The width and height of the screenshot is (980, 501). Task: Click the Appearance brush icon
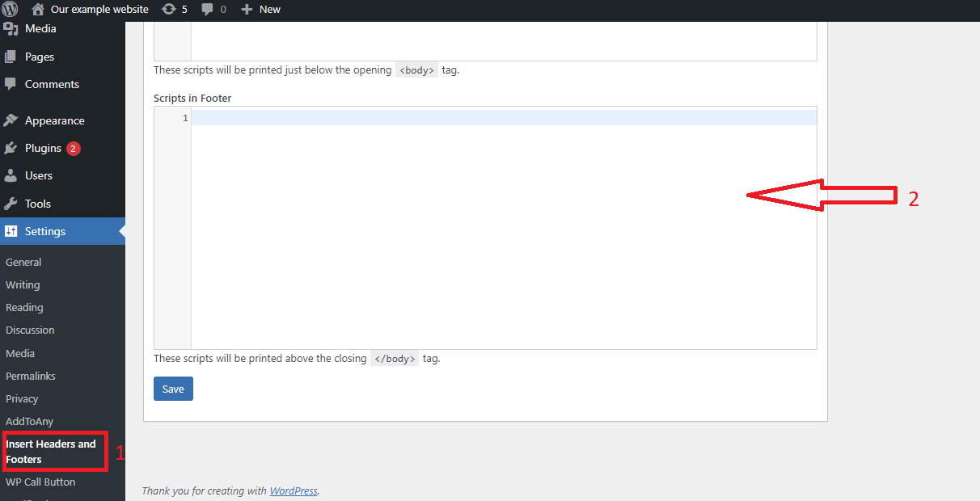[11, 120]
